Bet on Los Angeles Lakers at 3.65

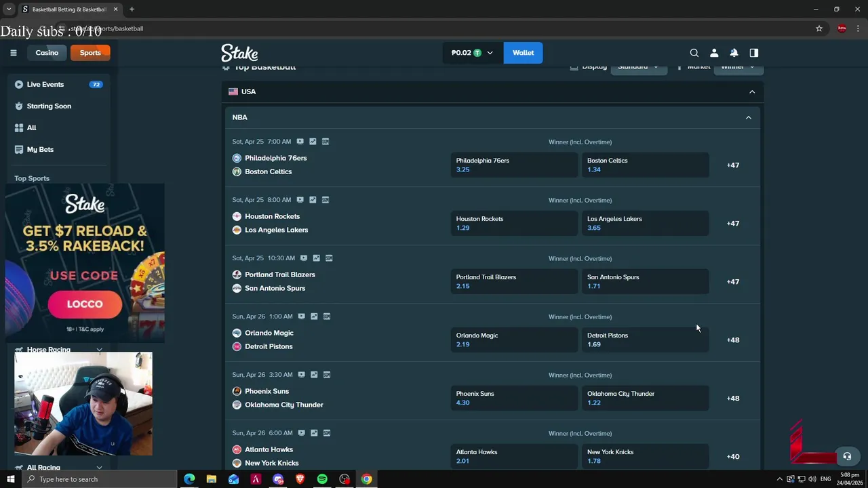645,223
